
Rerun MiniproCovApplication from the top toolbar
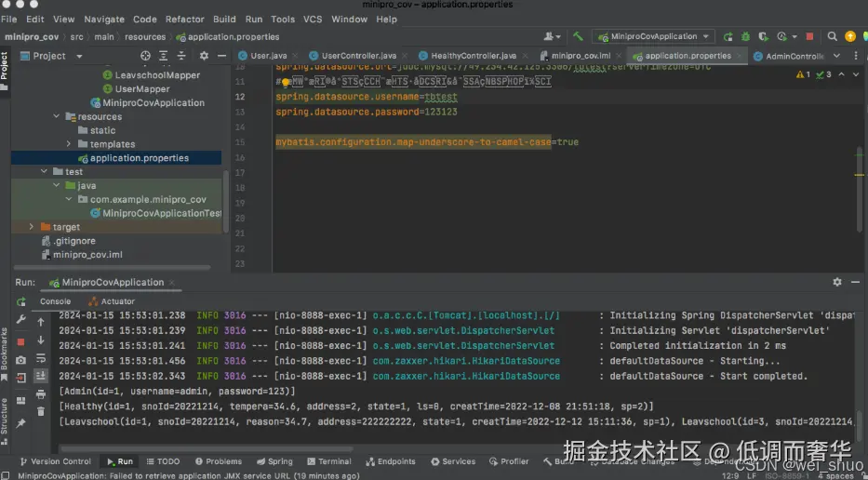coord(728,36)
